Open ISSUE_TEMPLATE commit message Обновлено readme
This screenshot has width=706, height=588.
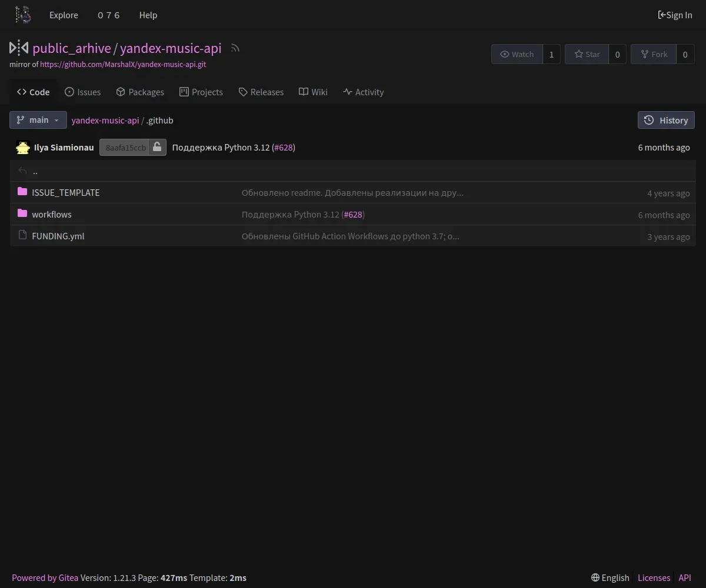pos(352,192)
